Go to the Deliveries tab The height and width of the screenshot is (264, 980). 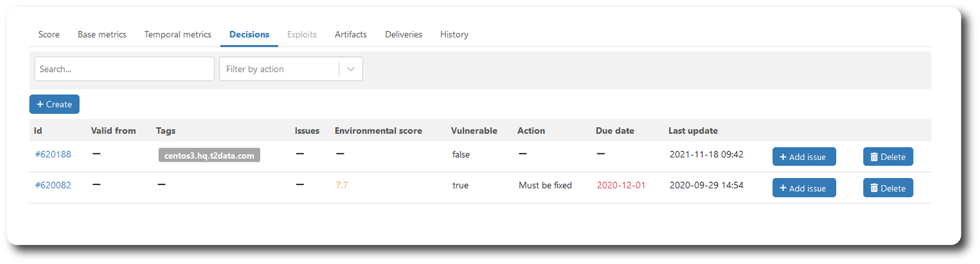403,34
